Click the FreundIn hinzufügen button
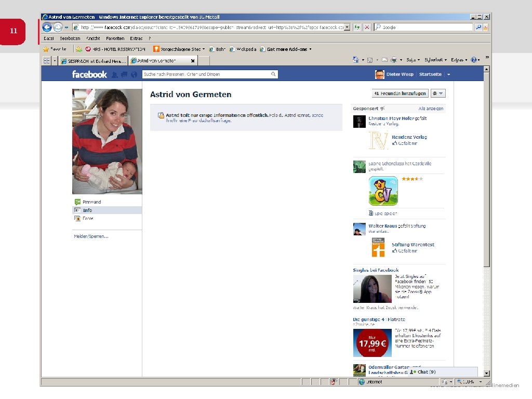This screenshot has height=399, width=532. pos(400,94)
